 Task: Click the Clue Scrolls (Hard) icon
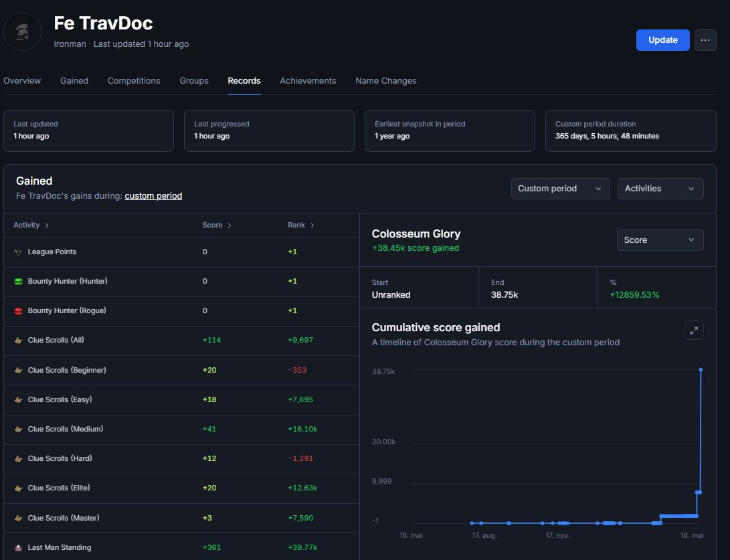18,458
